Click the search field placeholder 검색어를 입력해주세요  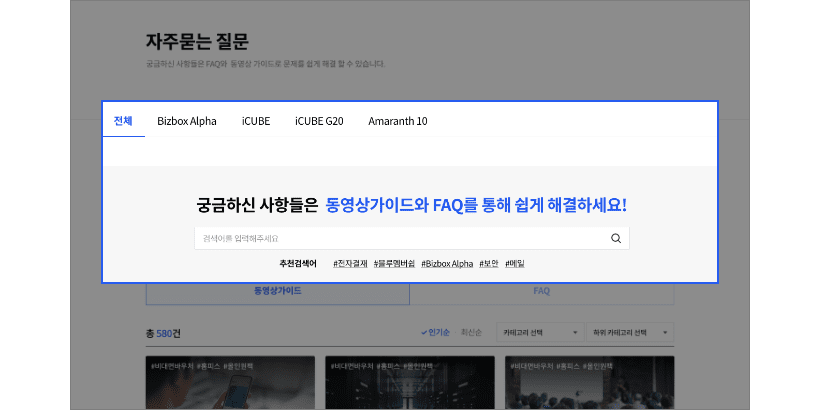[x=241, y=238]
